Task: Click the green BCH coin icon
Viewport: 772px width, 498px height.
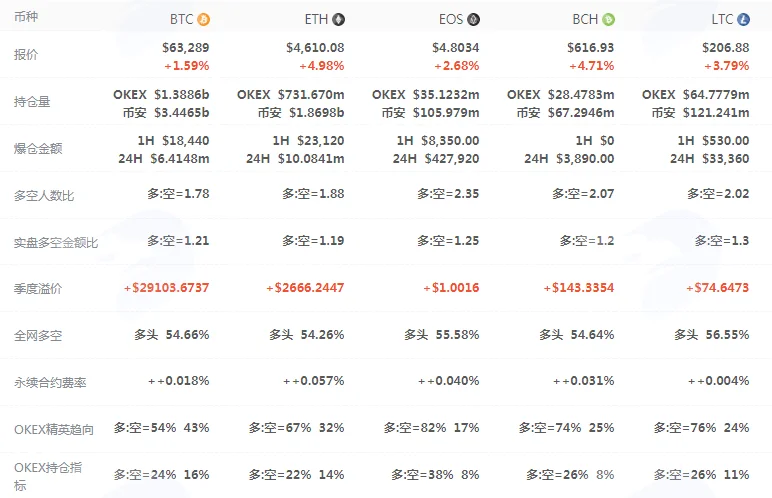Action: 609,19
